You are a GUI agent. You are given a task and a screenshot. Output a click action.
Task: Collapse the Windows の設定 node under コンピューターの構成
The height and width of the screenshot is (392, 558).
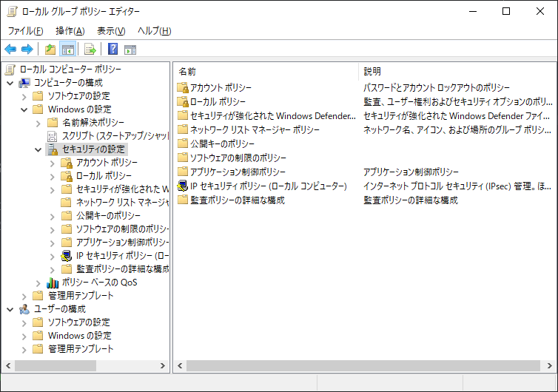[x=24, y=110]
